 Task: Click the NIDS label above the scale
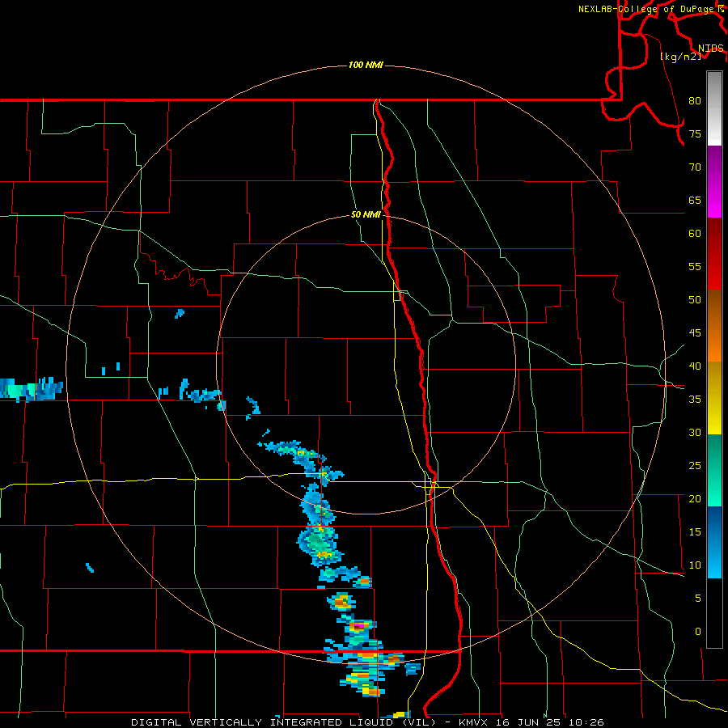(x=711, y=49)
